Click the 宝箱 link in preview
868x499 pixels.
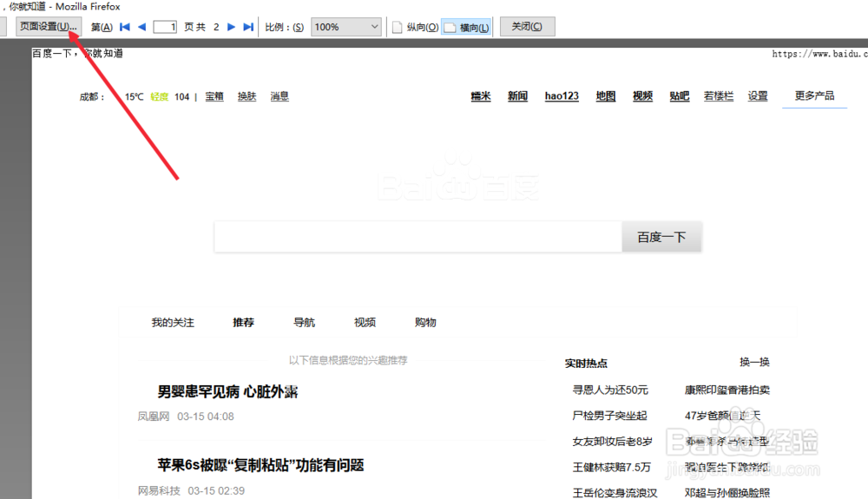tap(214, 96)
